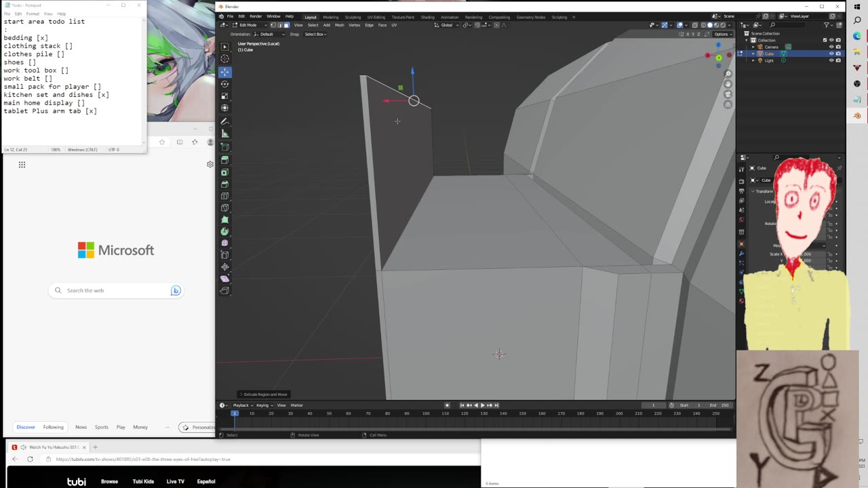Switch orthographic/perspective view grid icon
Viewport: 868px width, 488px height.
pyautogui.click(x=728, y=104)
